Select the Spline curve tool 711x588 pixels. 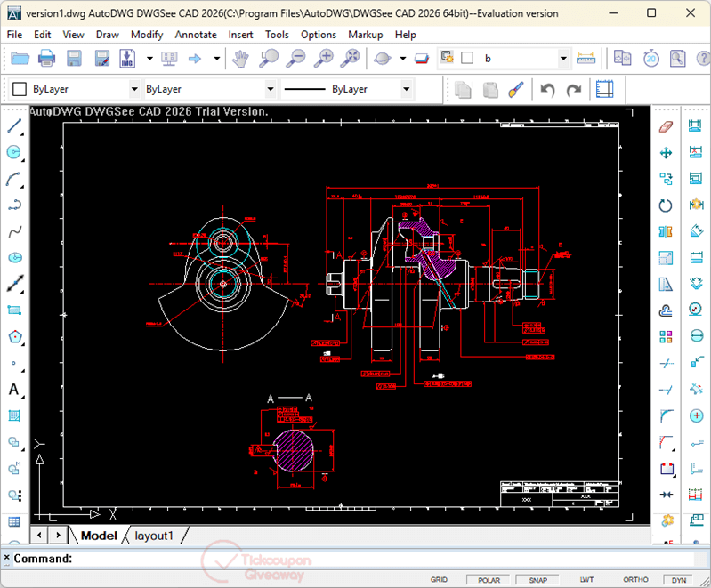(15, 232)
